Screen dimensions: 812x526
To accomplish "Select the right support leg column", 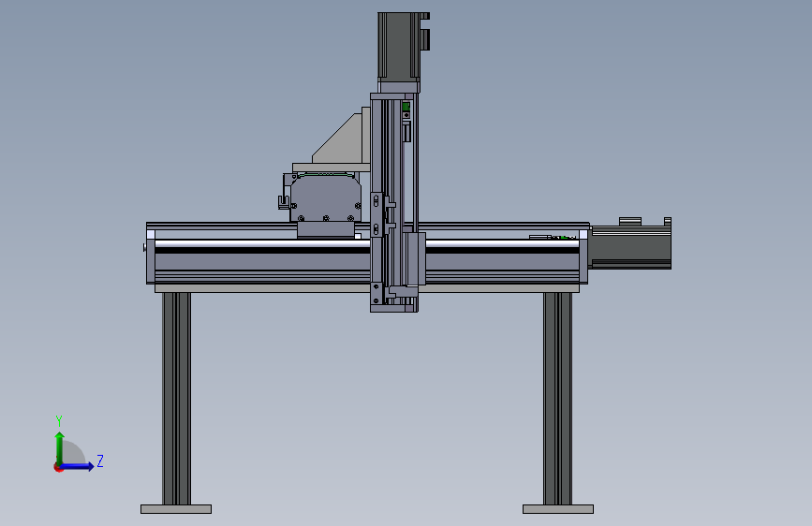I will click(558, 399).
